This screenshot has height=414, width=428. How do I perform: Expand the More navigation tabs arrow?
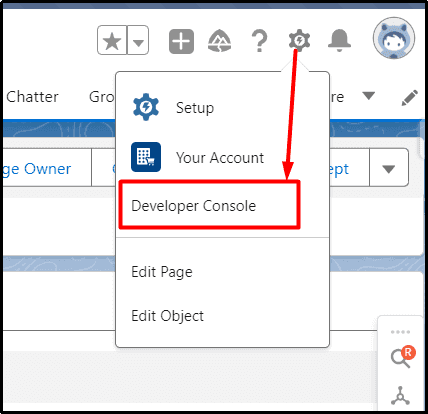coord(369,96)
